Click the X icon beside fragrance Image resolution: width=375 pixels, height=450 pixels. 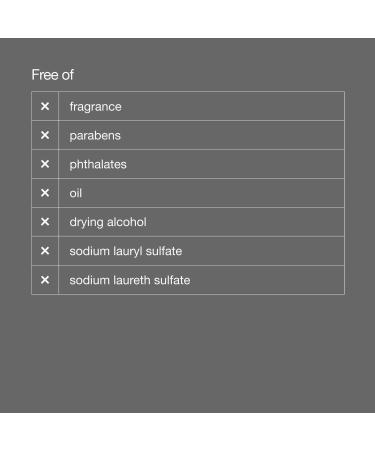(x=45, y=106)
